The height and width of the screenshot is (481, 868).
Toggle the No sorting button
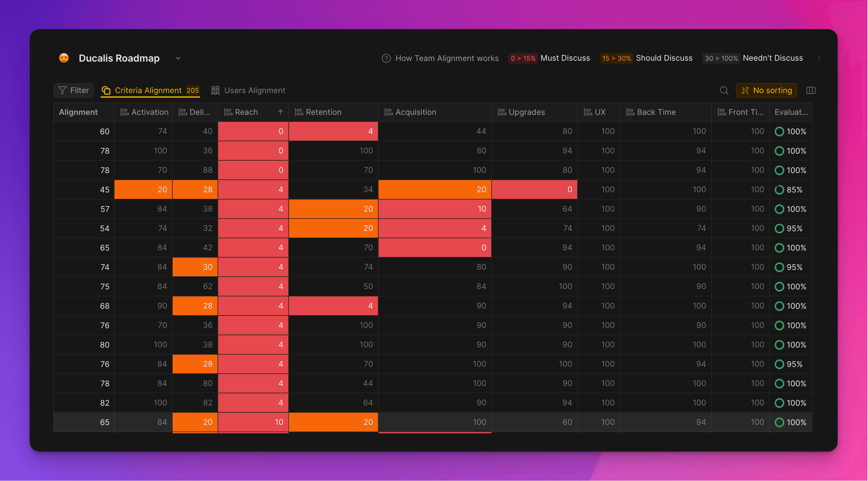(x=766, y=90)
